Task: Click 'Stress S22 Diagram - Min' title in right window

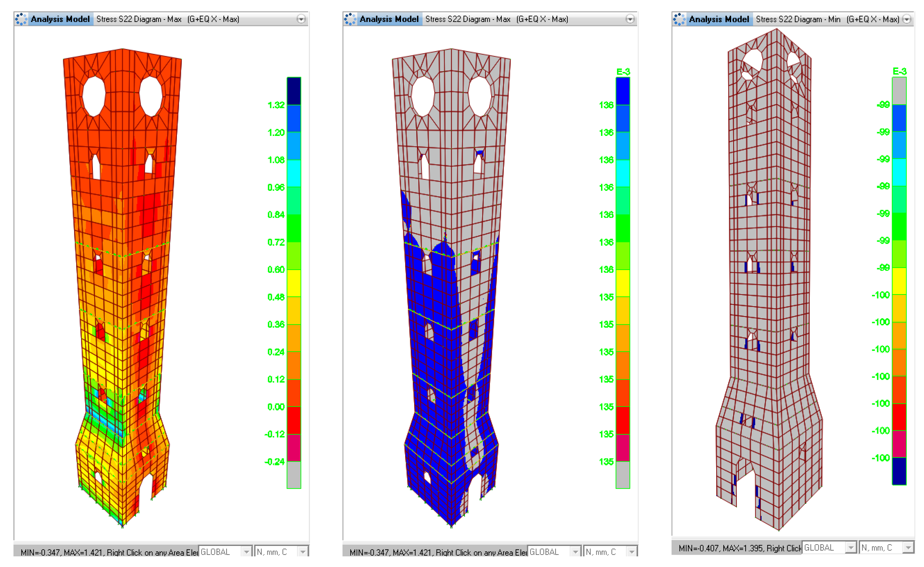Action: pyautogui.click(x=798, y=19)
